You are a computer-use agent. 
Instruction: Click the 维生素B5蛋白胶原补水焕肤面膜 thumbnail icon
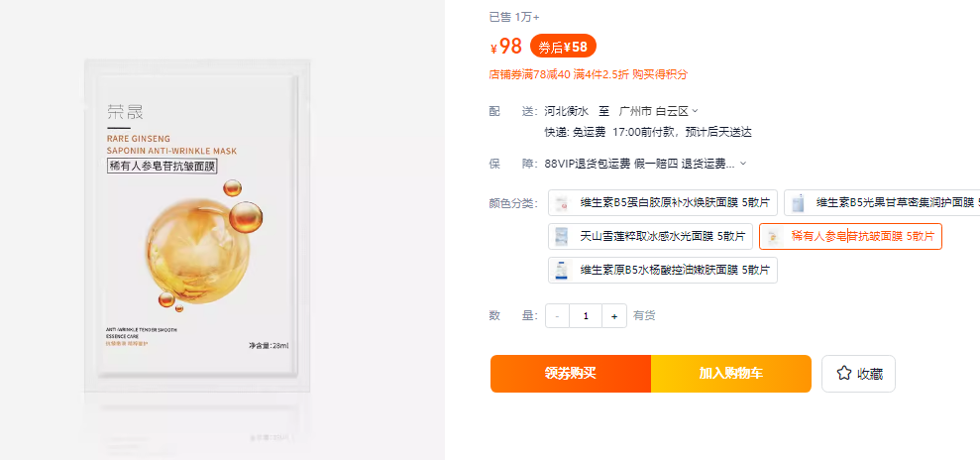(562, 203)
